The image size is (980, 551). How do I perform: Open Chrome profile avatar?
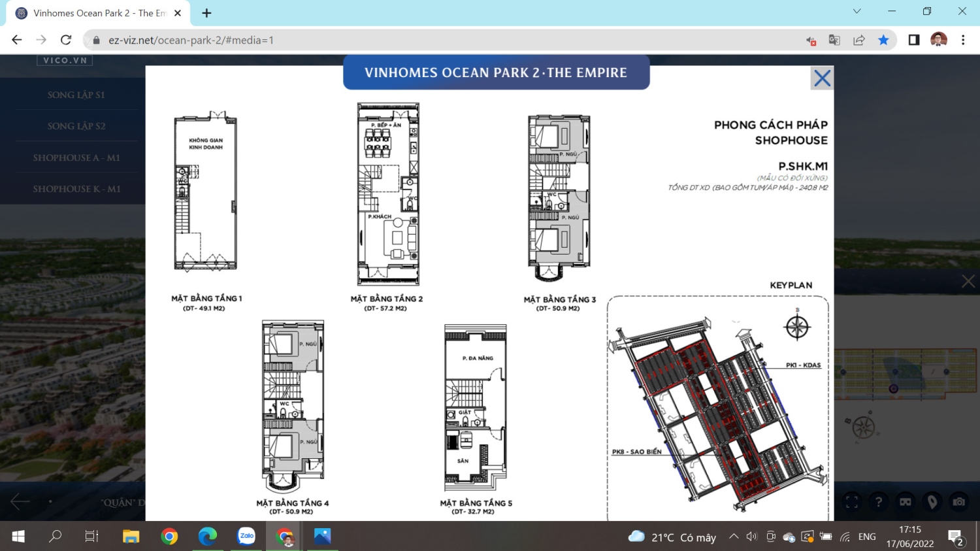click(939, 40)
